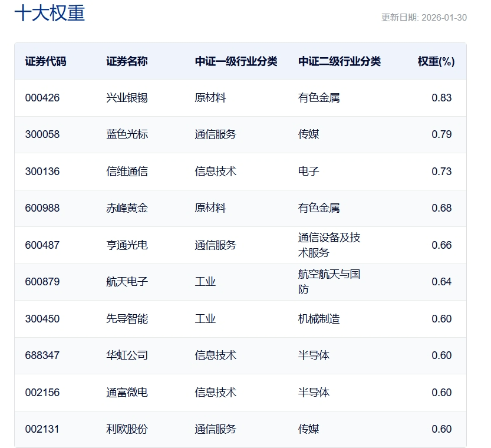491x448 pixels.
Task: Click the update date 2026-01-30 text
Action: click(x=444, y=18)
